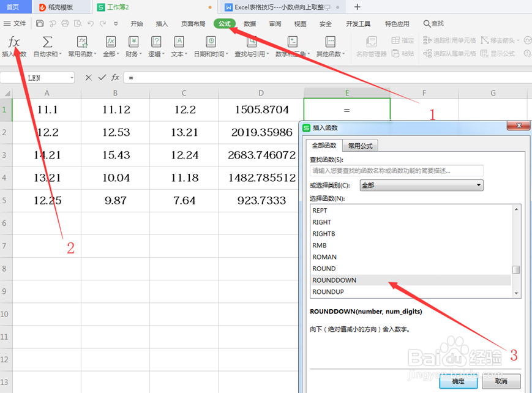Close the 插入函数 dialog
532x393 pixels.
[519, 125]
